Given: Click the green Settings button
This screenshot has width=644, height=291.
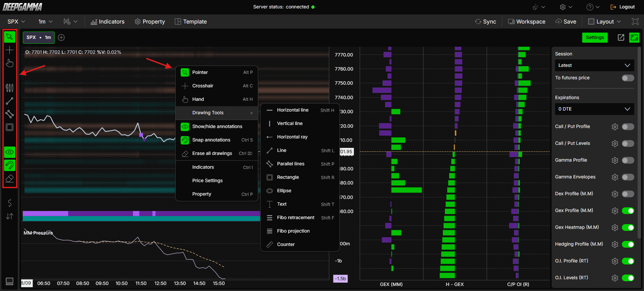Looking at the screenshot, I should coord(595,38).
